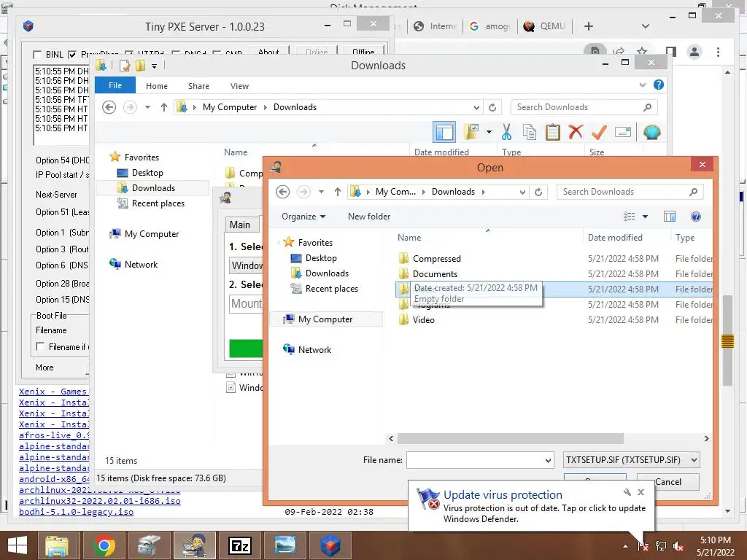Expand the File name combo box dropdown
This screenshot has width=747, height=560.
tap(548, 461)
